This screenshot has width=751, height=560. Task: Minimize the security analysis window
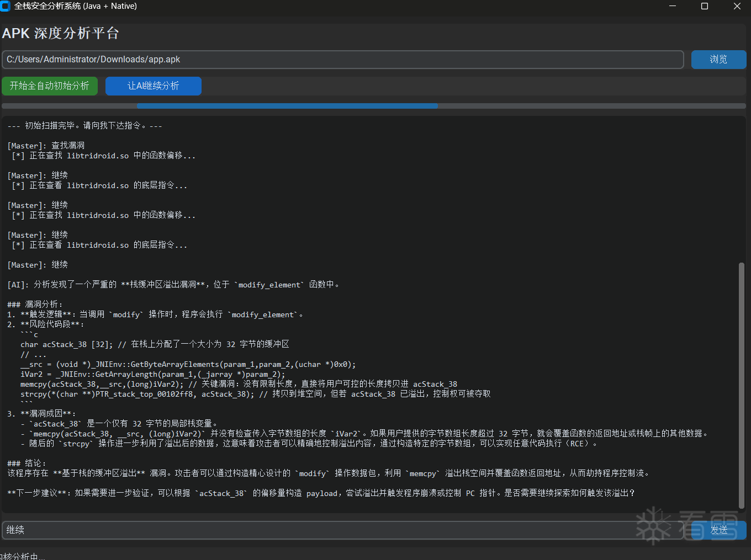click(x=673, y=6)
